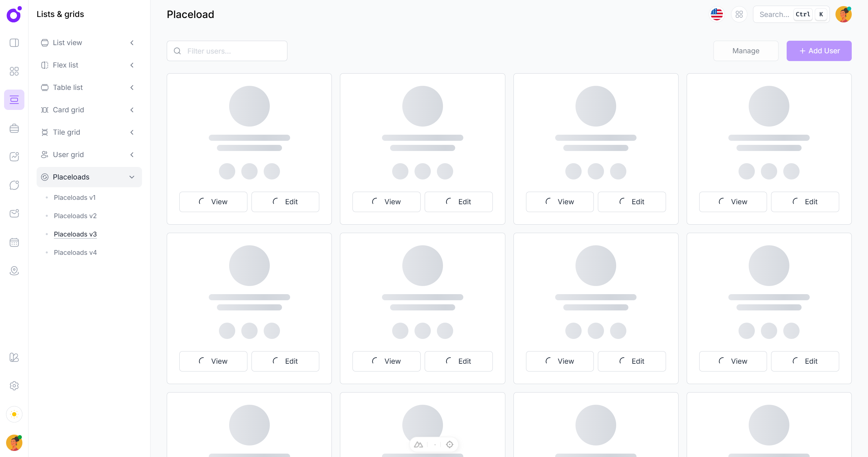Toggle the sun dark-mode switch
The height and width of the screenshot is (457, 868).
coord(14,414)
